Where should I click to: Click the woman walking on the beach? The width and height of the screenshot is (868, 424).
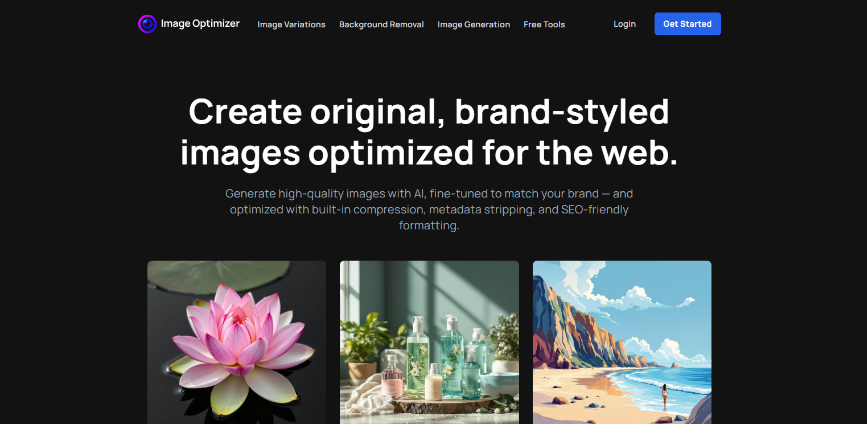pyautogui.click(x=664, y=396)
